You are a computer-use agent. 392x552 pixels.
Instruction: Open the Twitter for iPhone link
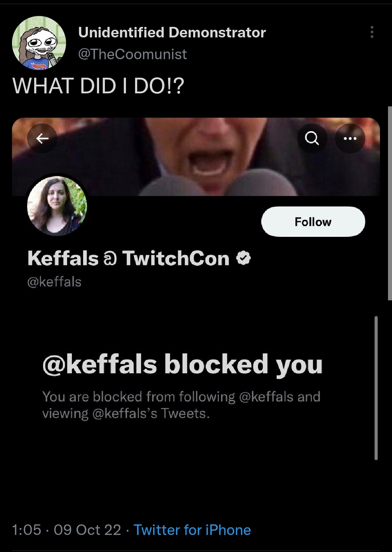click(x=192, y=530)
